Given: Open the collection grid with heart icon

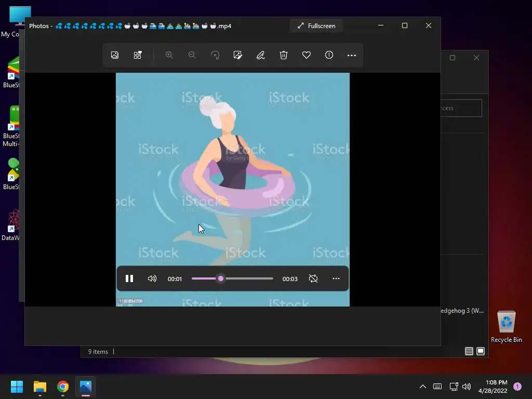Looking at the screenshot, I should [x=137, y=55].
